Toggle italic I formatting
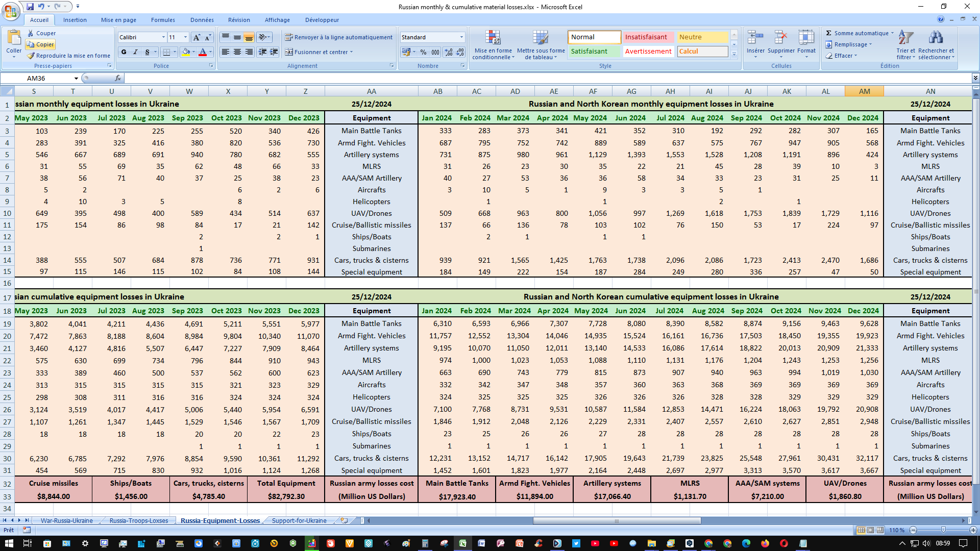This screenshot has height=551, width=980. [135, 52]
